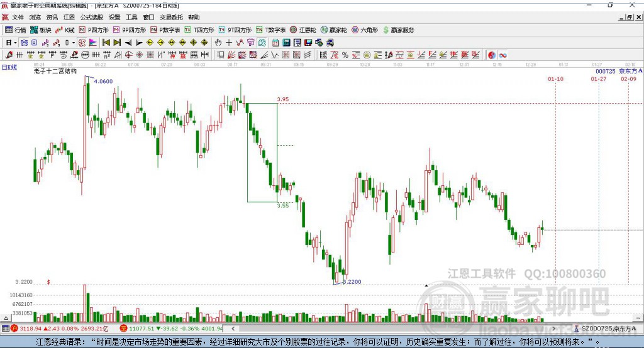Open the T四方形 tool
Viewport: 644px width, 348px height.
(x=199, y=30)
